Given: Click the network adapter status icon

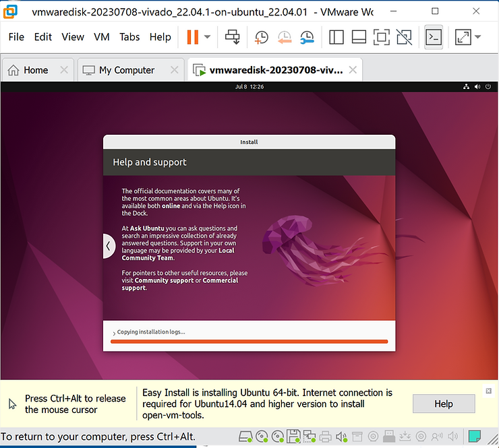Looking at the screenshot, I should [x=310, y=437].
